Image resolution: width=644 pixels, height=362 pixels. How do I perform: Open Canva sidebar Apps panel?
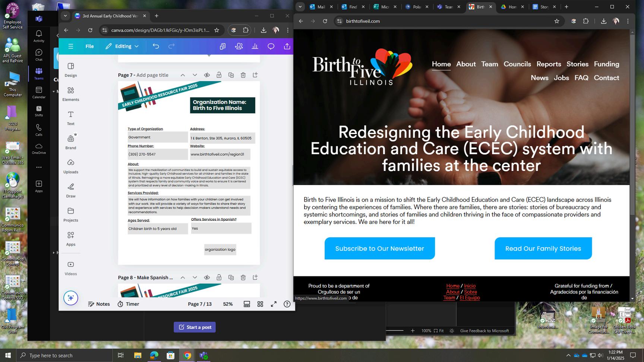point(70,239)
